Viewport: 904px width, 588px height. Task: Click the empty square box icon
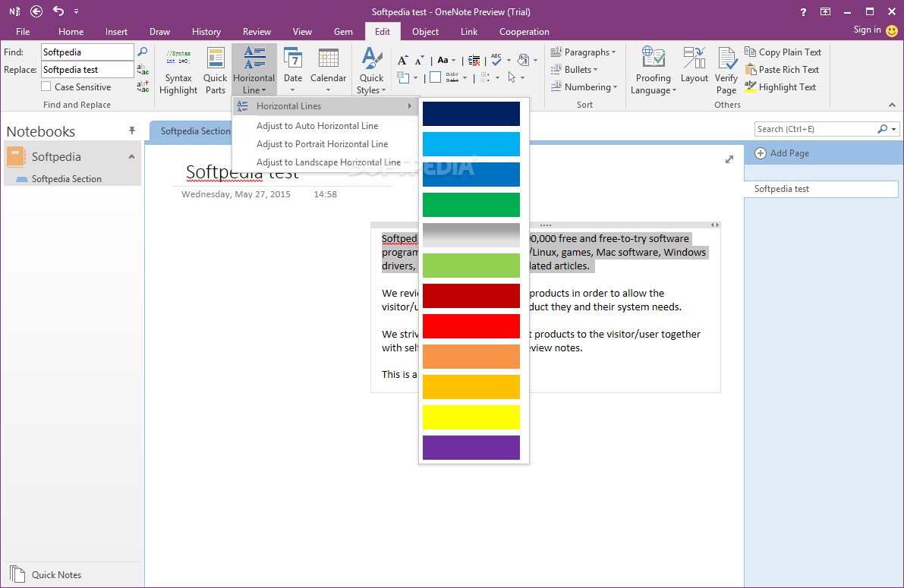(x=435, y=77)
